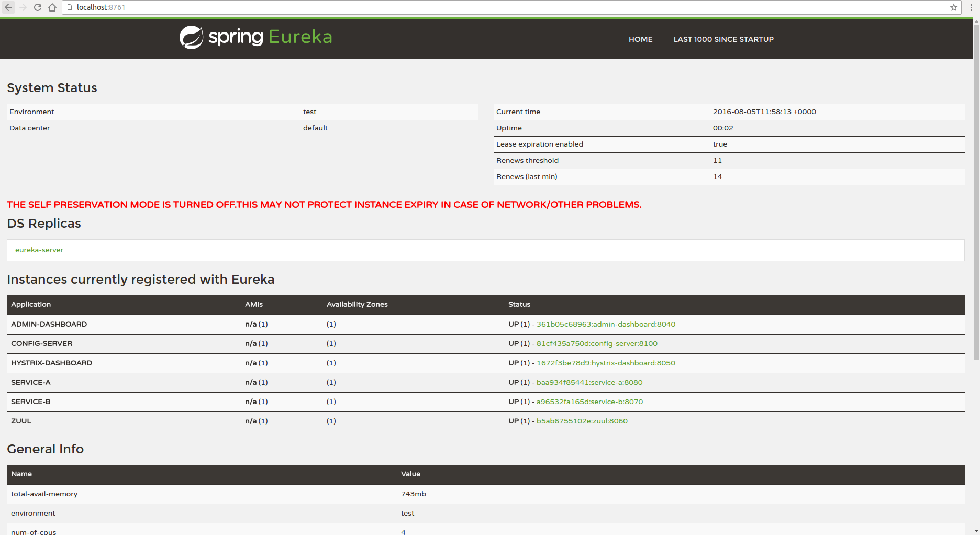Select the ZUUL application name

21,421
